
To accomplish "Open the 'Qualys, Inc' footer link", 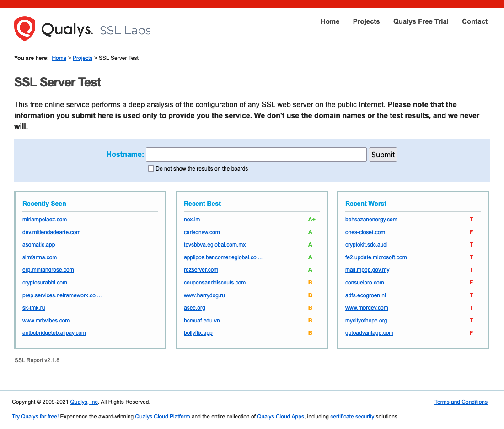I will click(84, 402).
